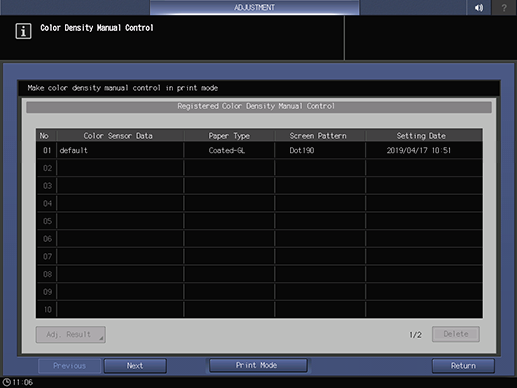Select empty row number 03
Image resolution: width=517 pixels, height=388 pixels.
(x=259, y=186)
